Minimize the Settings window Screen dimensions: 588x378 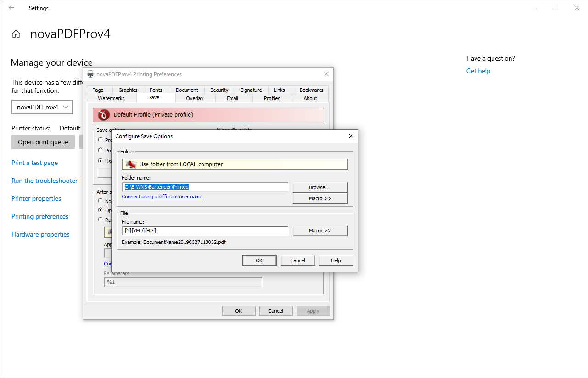pyautogui.click(x=534, y=8)
